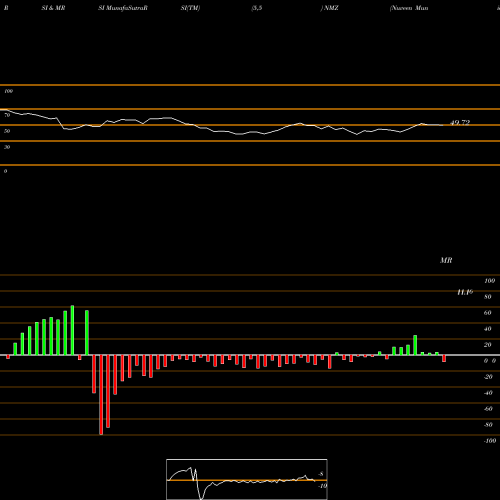Click the '(Nuveen Mun' title text
Viewport: 500px width, 500px height.
tap(409, 8)
